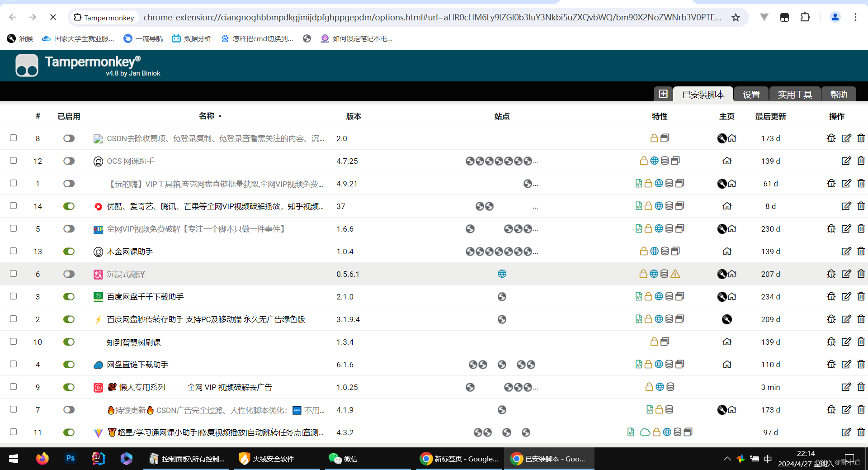Edit the 沉浸式翻译 script
The height and width of the screenshot is (470, 868).
tap(846, 274)
